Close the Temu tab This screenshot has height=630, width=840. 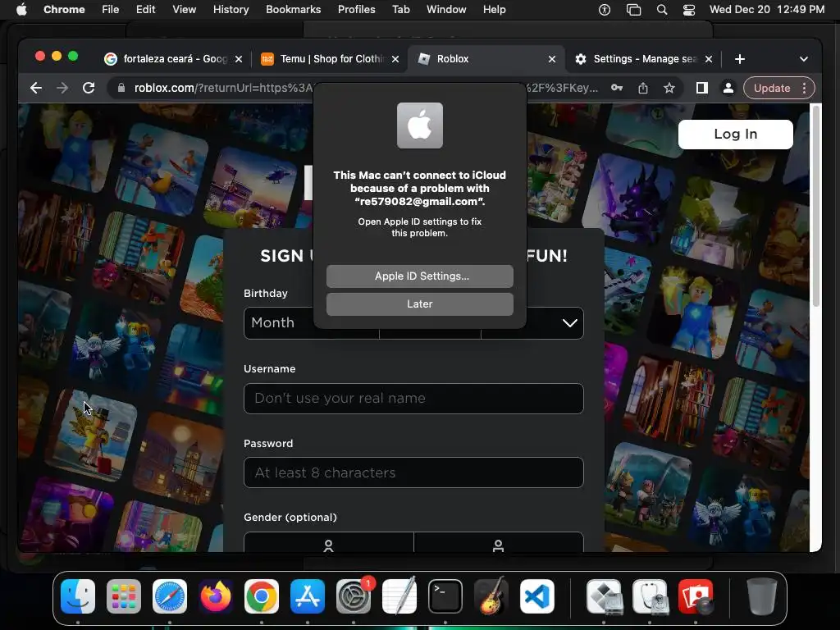click(x=395, y=59)
